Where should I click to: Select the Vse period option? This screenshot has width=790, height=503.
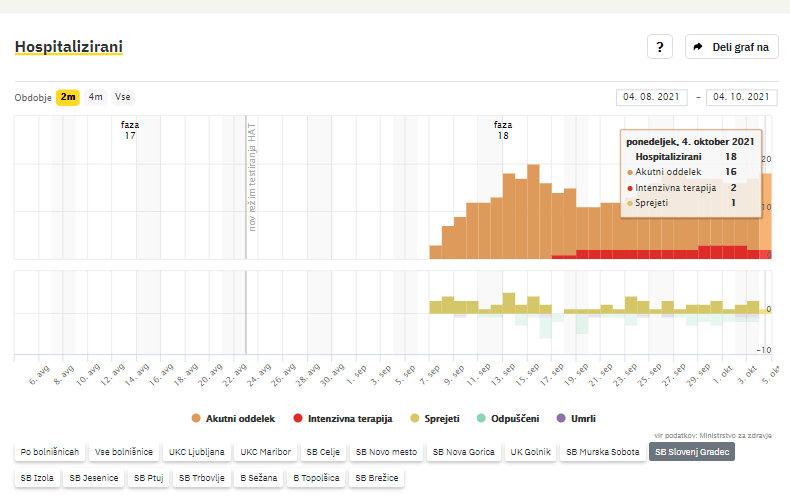coord(122,97)
